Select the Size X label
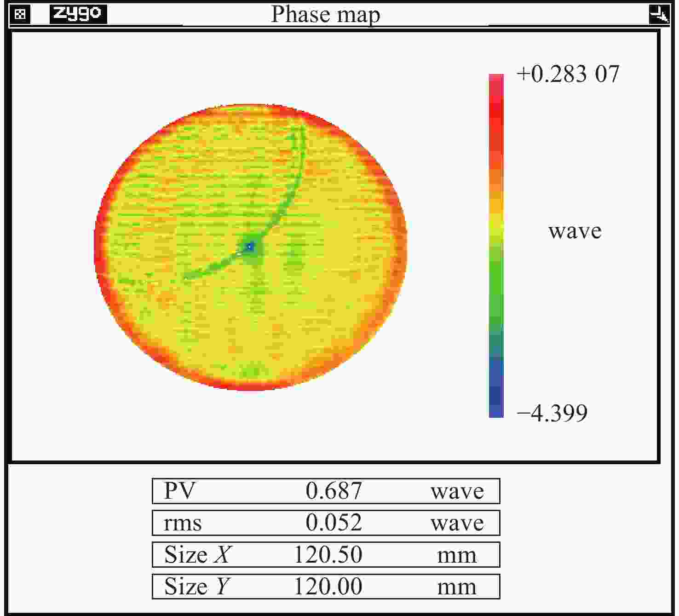The image size is (679, 616). (197, 555)
